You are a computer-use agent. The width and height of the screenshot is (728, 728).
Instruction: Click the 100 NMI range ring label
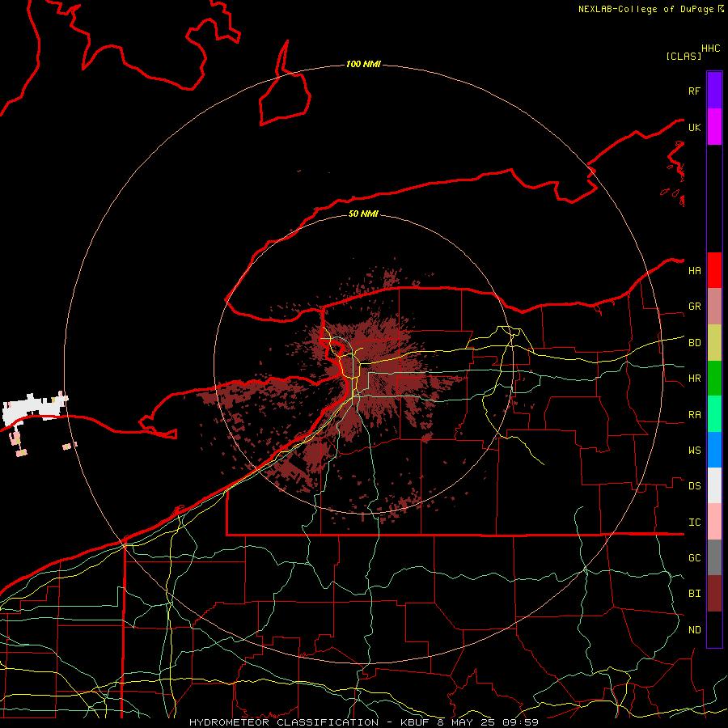[x=363, y=64]
